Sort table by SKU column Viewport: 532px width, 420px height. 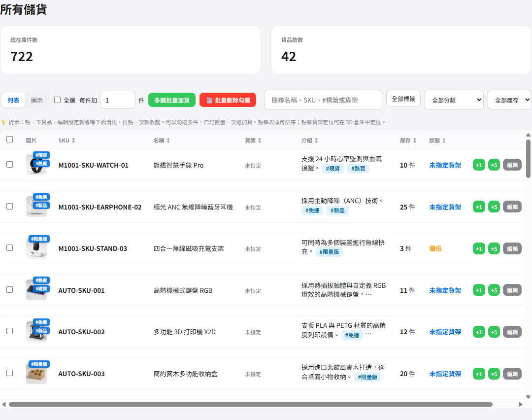66,140
